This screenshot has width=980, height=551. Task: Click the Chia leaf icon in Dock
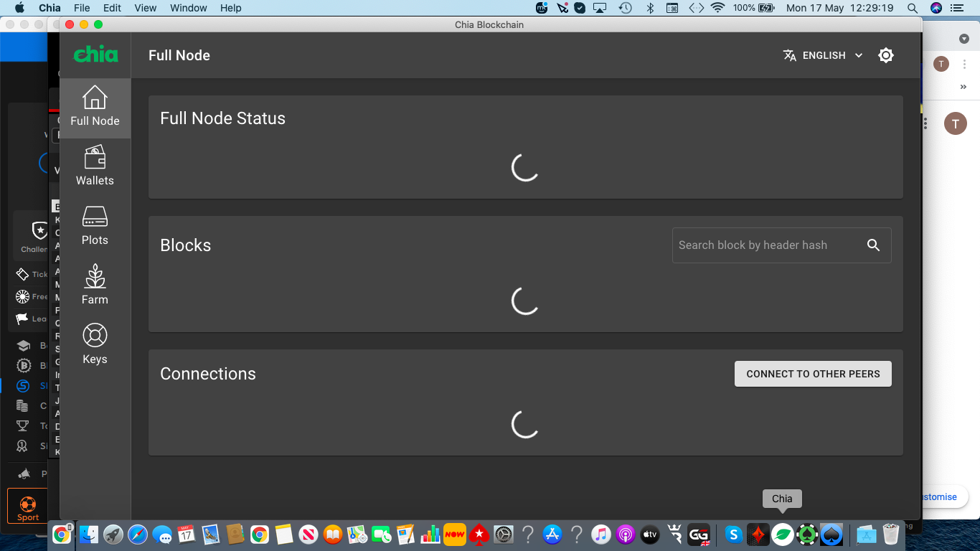(x=782, y=534)
